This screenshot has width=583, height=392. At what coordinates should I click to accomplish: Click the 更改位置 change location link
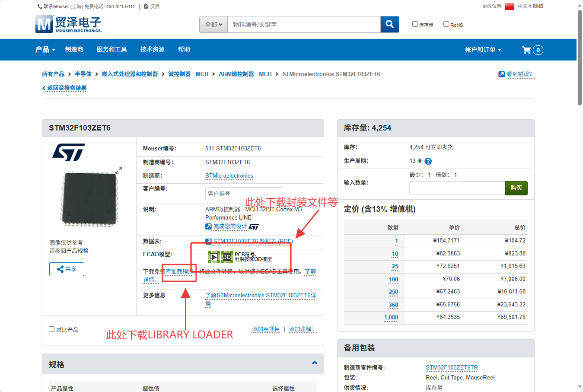coord(492,6)
